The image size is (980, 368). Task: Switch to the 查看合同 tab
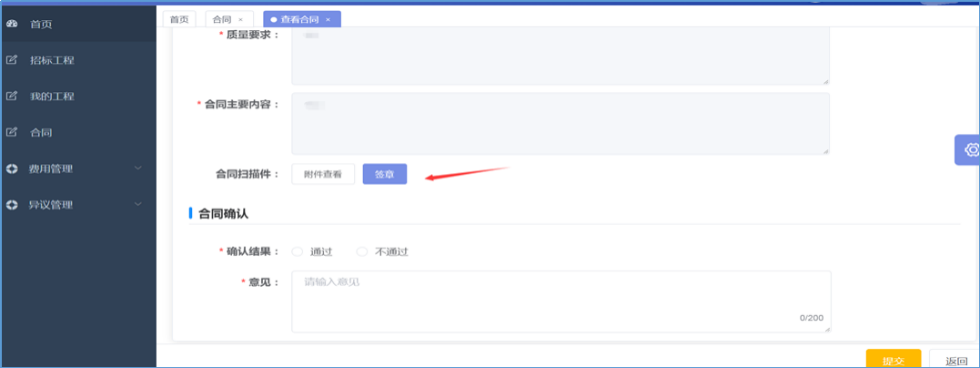coord(302,19)
